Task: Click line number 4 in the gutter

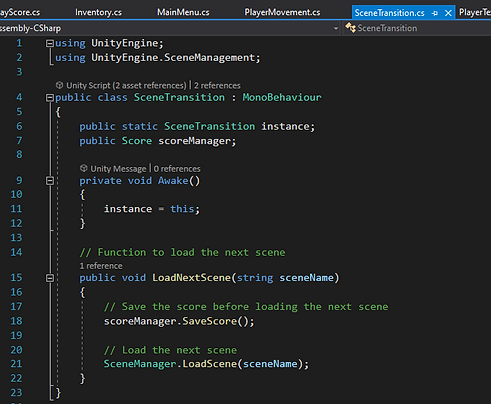Action: tap(19, 97)
